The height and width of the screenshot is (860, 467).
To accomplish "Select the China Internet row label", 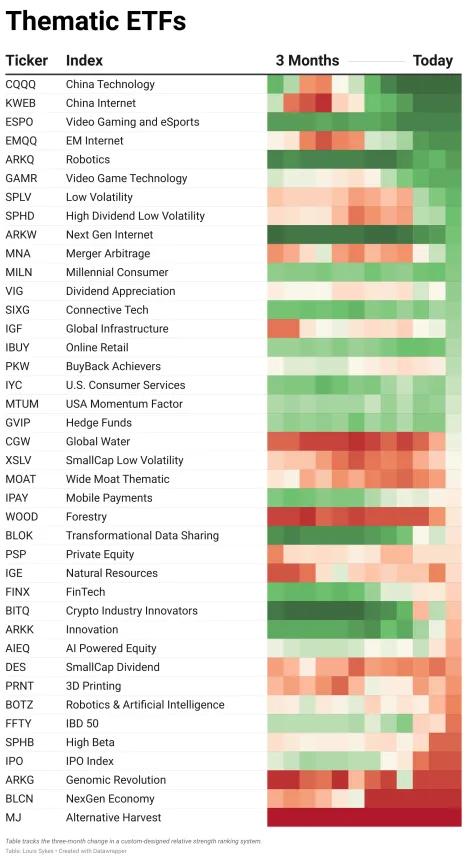I will [x=100, y=103].
